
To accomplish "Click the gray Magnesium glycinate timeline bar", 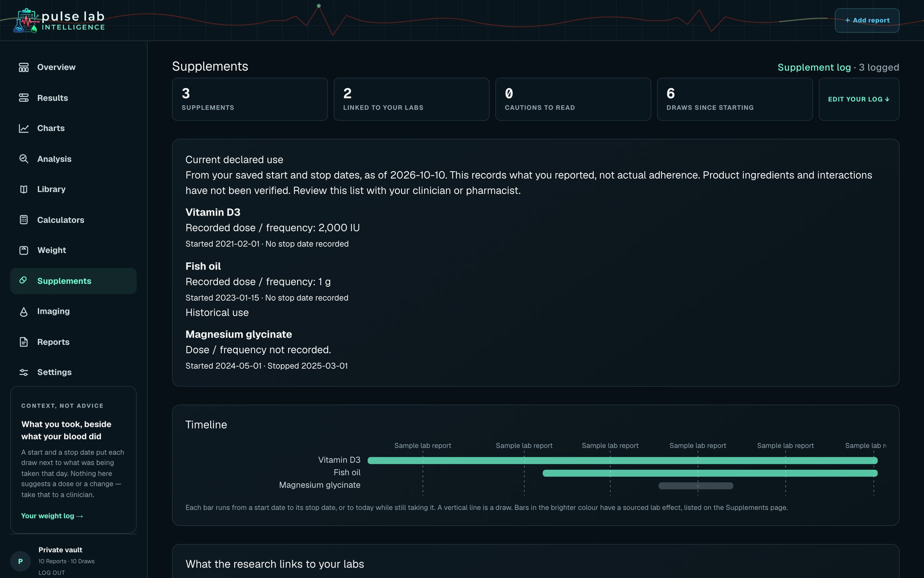I will tap(696, 486).
